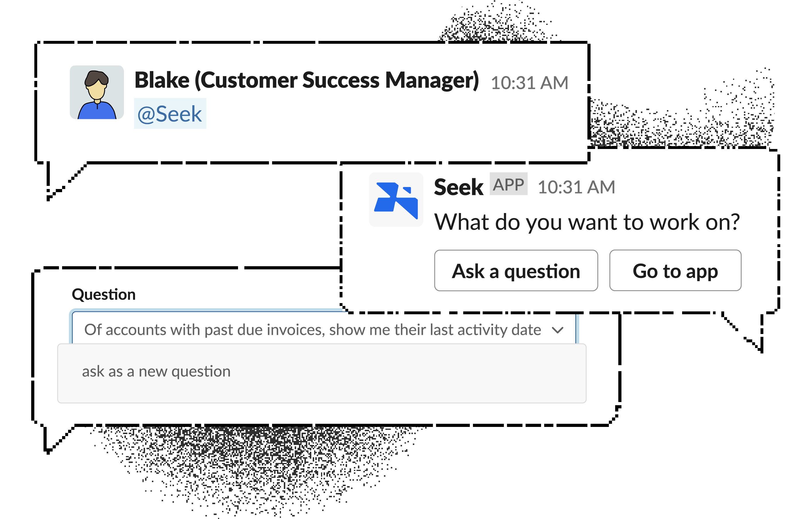This screenshot has width=812, height=519.
Task: Click the blue Seek app logo
Action: [x=396, y=200]
